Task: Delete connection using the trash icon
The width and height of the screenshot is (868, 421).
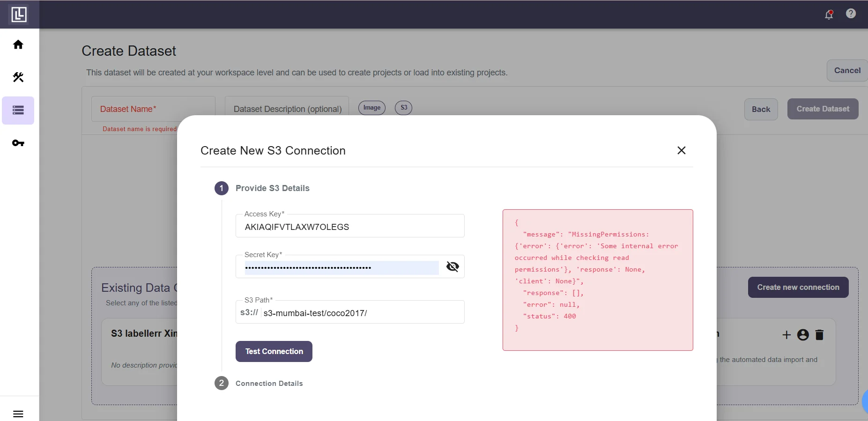Action: (x=819, y=335)
